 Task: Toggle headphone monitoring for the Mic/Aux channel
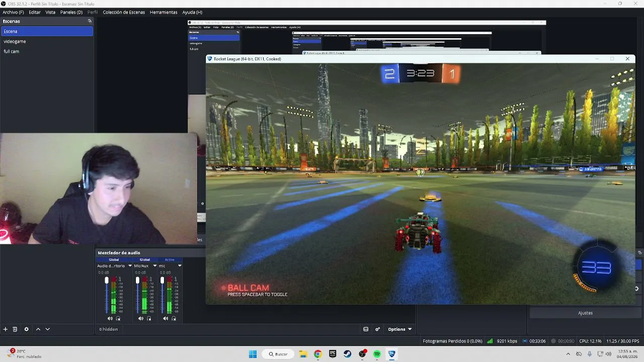click(149, 318)
